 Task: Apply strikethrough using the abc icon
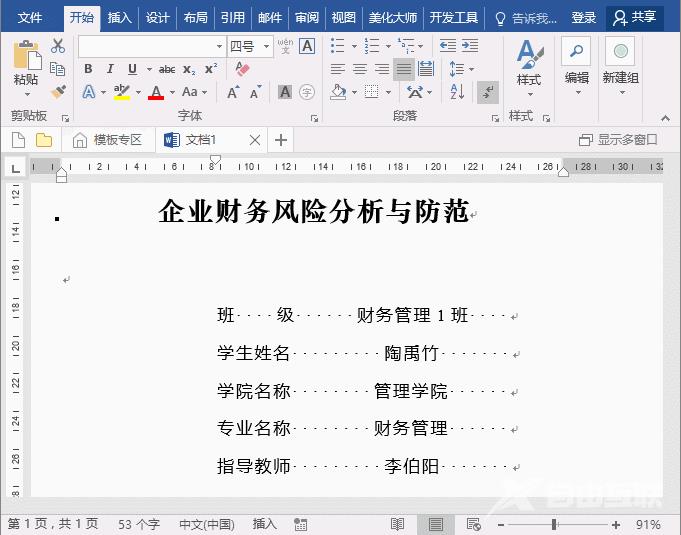pyautogui.click(x=167, y=69)
